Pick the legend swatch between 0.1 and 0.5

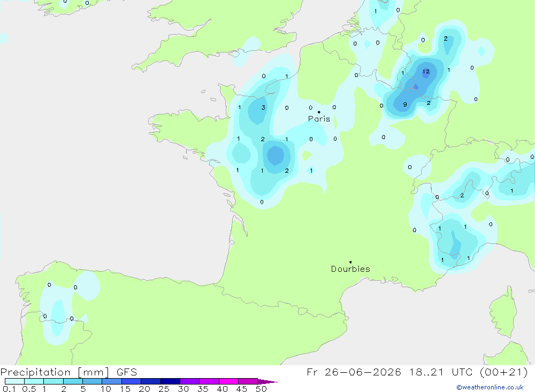pyautogui.click(x=14, y=381)
